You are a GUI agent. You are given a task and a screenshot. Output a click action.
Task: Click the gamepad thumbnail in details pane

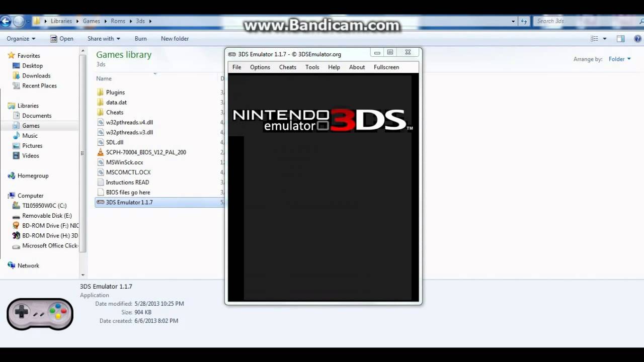click(40, 314)
